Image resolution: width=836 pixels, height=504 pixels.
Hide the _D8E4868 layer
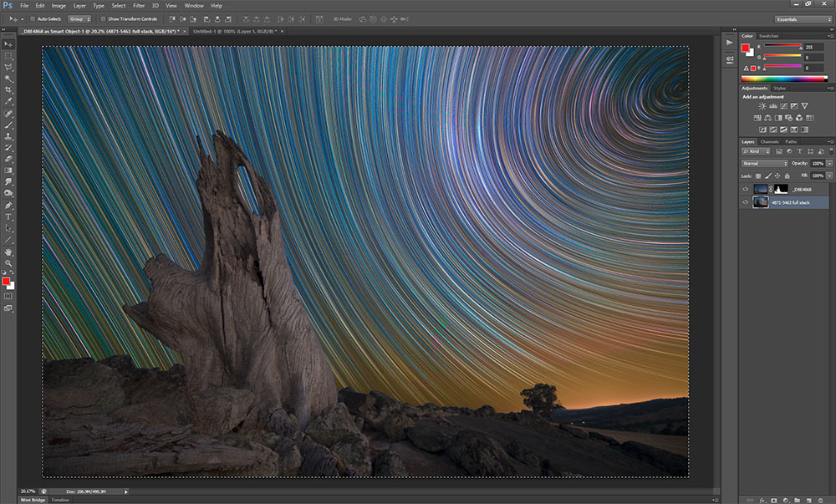point(746,189)
